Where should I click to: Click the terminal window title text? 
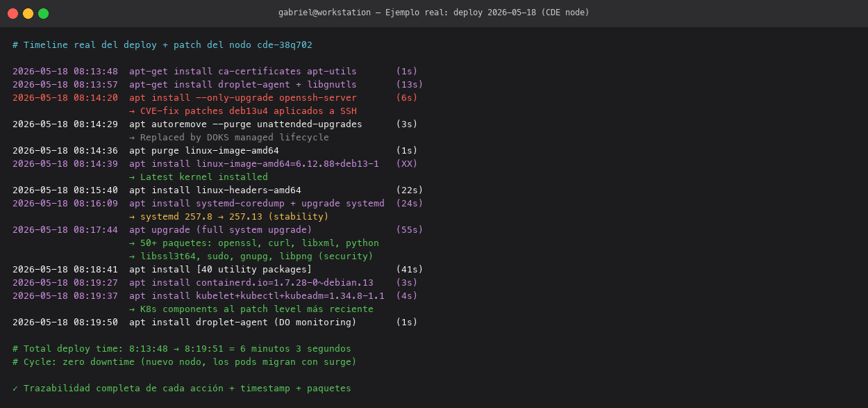coord(434,13)
